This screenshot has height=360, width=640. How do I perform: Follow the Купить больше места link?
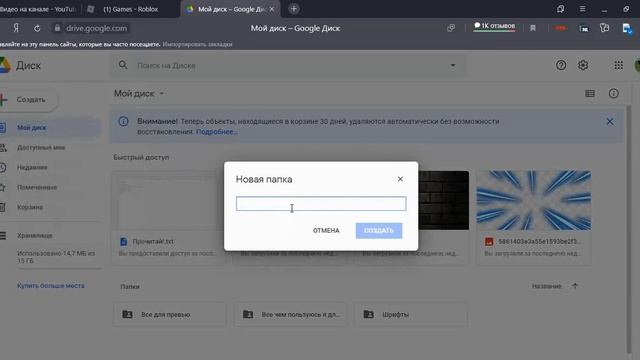(x=51, y=286)
